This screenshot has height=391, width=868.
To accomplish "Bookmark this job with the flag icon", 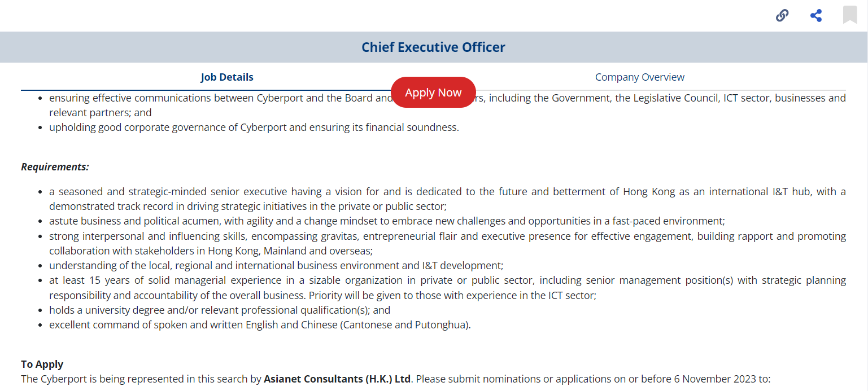I will (x=850, y=15).
